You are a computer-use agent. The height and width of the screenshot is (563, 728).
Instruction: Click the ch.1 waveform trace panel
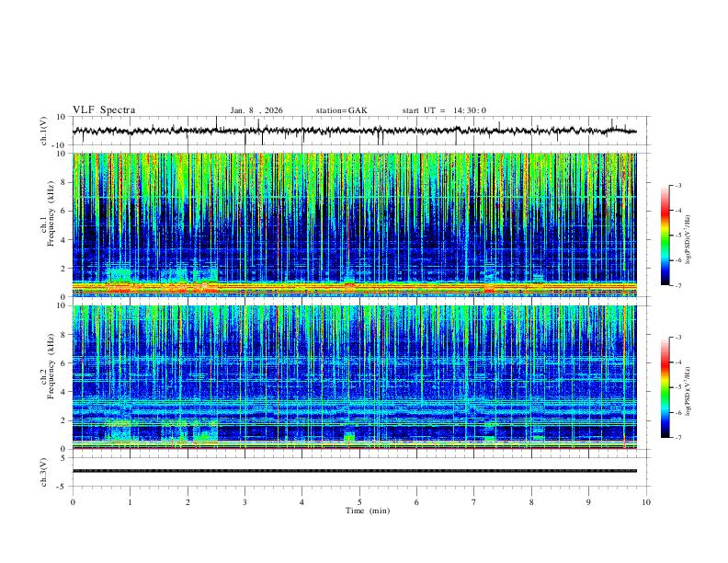(x=360, y=131)
